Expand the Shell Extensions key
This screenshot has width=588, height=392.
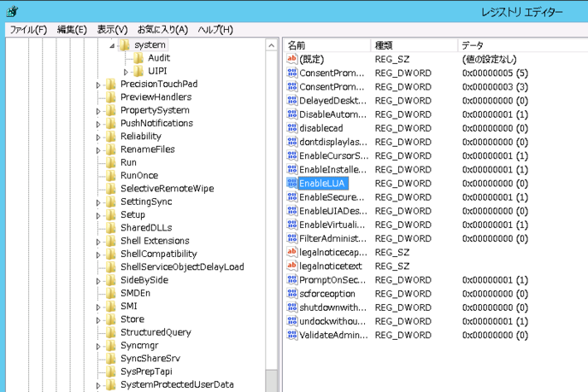point(98,242)
